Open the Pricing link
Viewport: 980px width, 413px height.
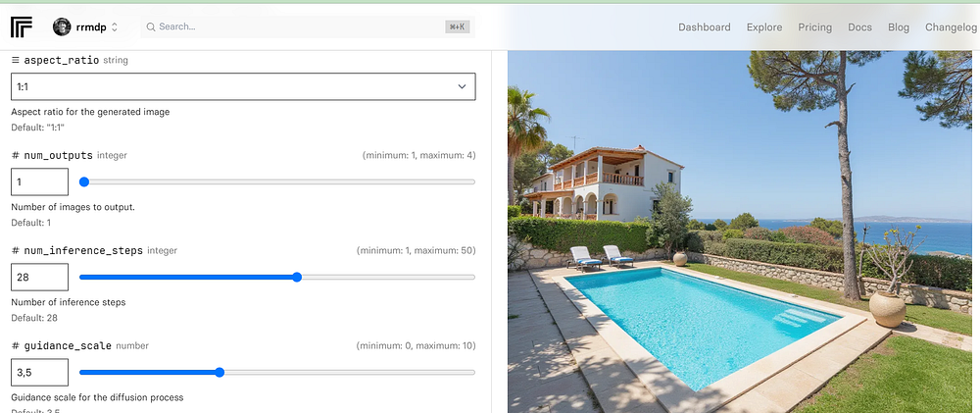pos(815,27)
